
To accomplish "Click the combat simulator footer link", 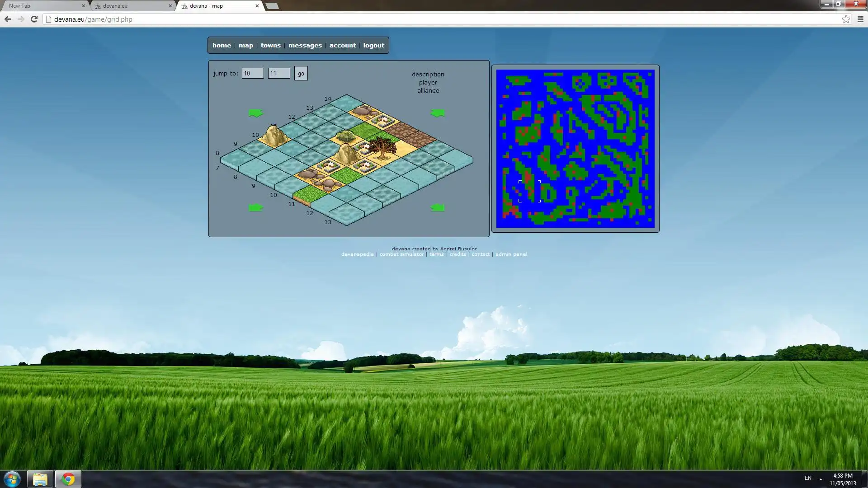I will click(402, 254).
